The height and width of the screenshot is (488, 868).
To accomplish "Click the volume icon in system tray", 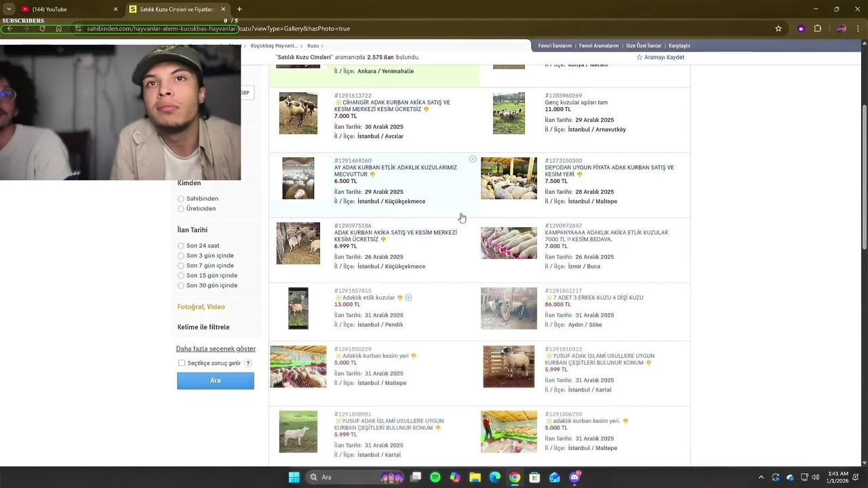I will point(815,477).
